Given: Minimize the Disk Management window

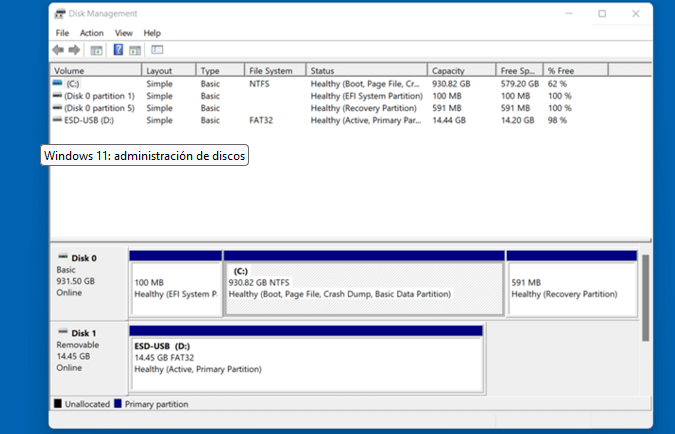Looking at the screenshot, I should point(569,14).
